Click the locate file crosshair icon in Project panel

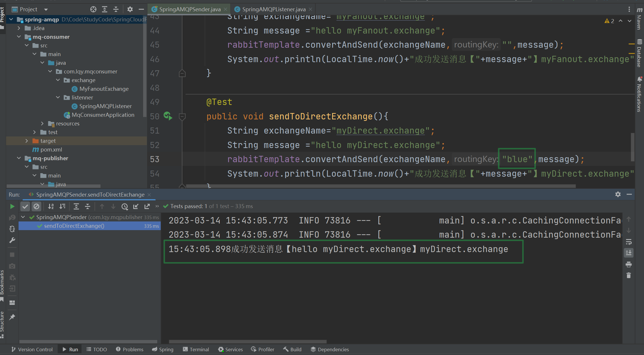[93, 9]
